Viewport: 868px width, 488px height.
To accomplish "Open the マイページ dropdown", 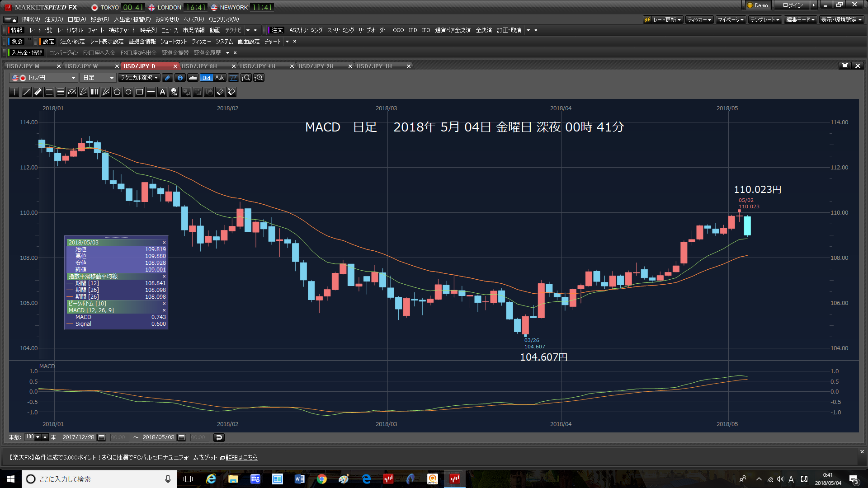I will pos(731,20).
